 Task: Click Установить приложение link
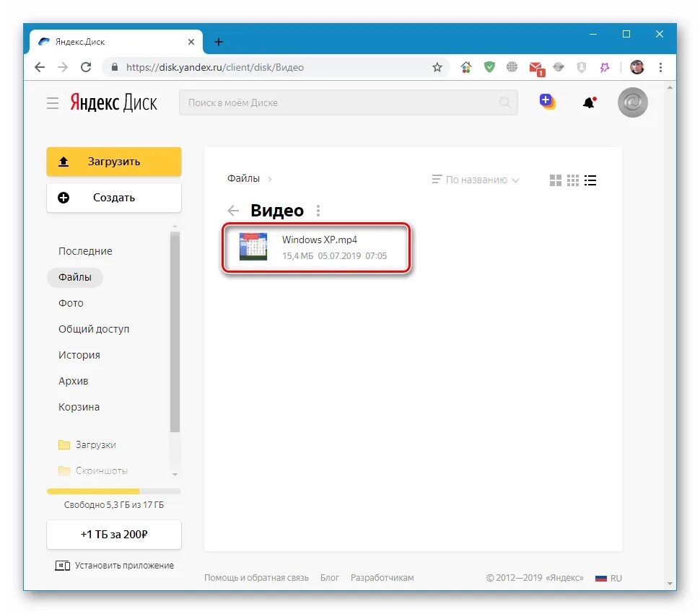114,566
